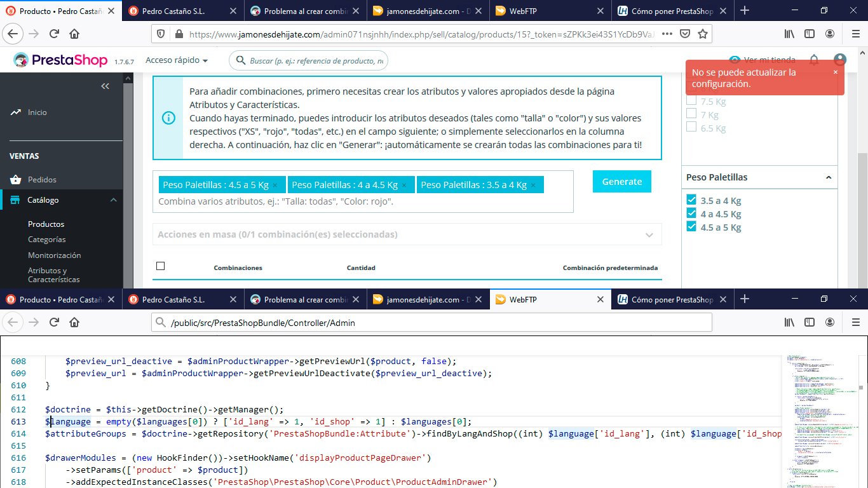Collapse the PrestaShop sidebar menu
Viewport: 868px width, 488px height.
(105, 86)
